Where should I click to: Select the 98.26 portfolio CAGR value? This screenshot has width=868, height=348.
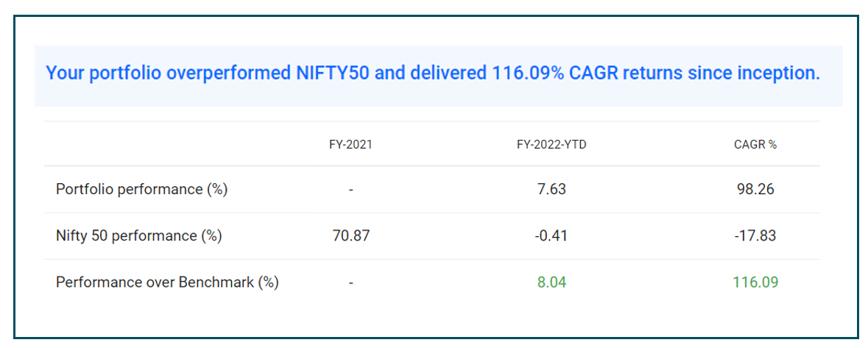click(755, 190)
